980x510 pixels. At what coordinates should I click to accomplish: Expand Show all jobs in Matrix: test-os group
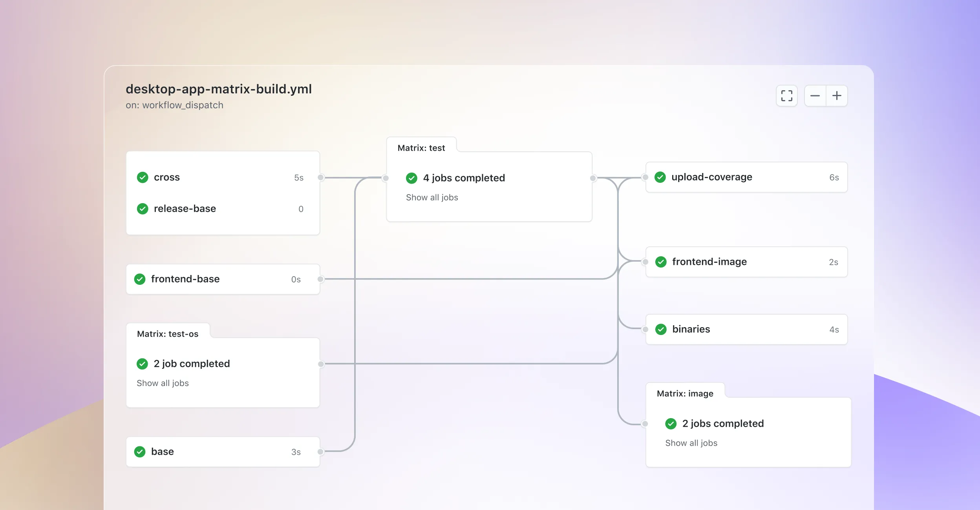(163, 383)
